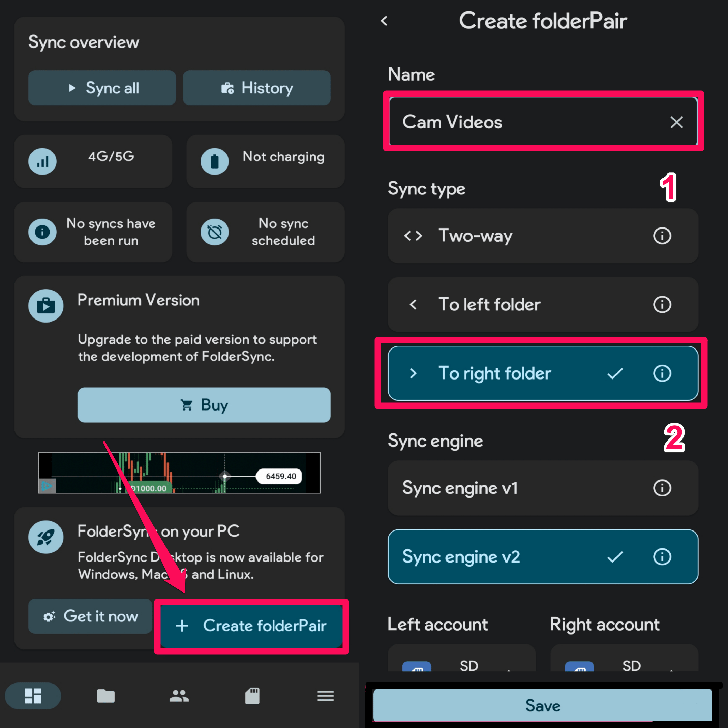Select the To right folder sync type
728x728 pixels.
543,373
